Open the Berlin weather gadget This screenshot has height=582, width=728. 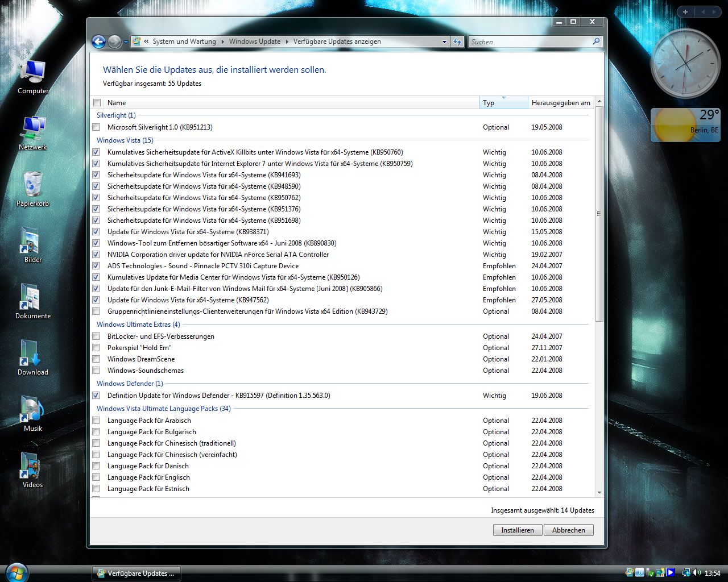(x=685, y=124)
